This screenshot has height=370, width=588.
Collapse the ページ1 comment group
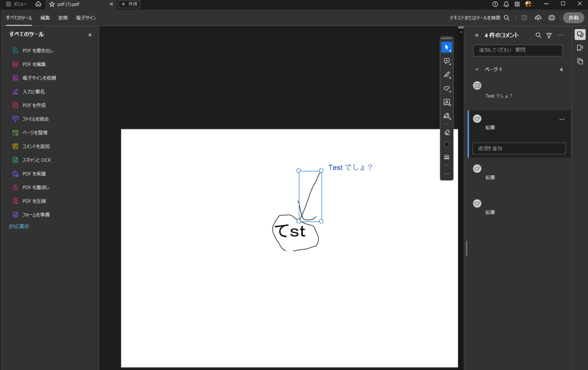pos(476,69)
